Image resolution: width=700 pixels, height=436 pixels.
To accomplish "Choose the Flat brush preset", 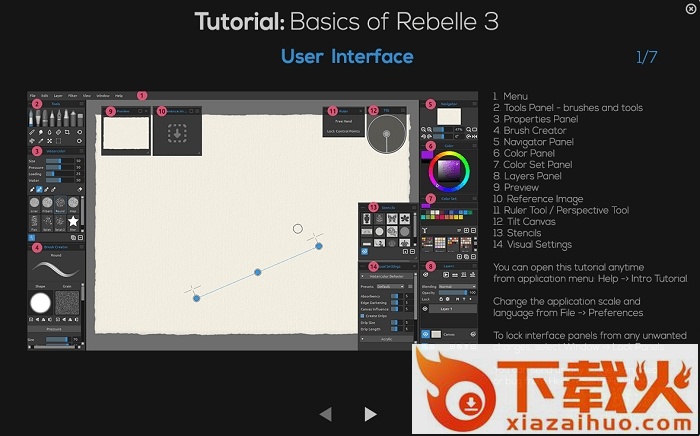I will tap(34, 221).
